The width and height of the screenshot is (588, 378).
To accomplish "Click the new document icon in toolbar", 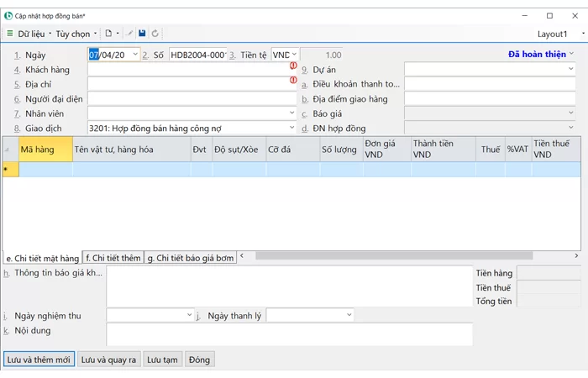I will pos(108,34).
